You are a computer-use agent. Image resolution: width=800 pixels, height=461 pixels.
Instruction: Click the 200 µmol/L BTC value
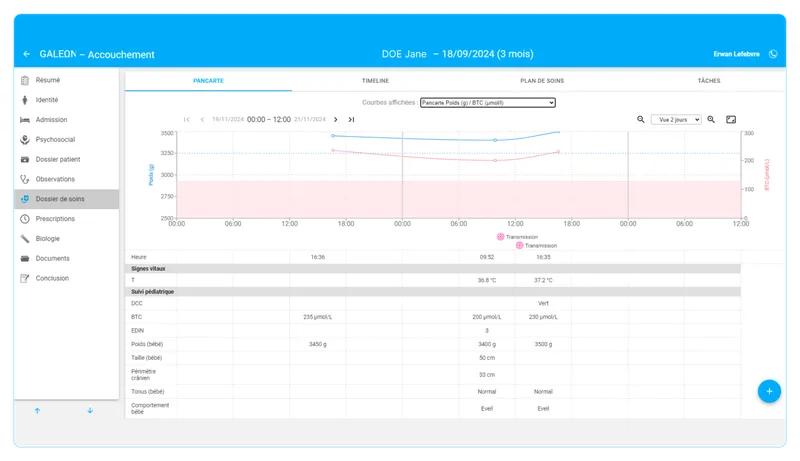(x=487, y=317)
